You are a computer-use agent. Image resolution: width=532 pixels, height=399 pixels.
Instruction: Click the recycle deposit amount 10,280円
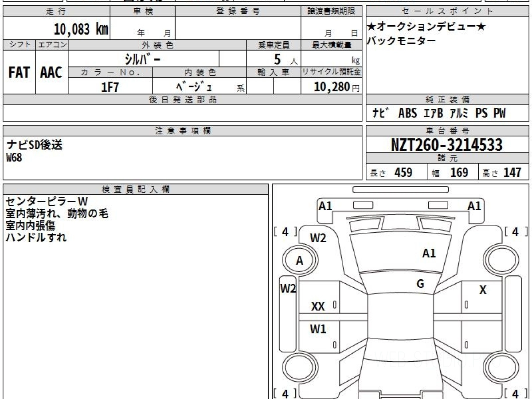pyautogui.click(x=336, y=87)
